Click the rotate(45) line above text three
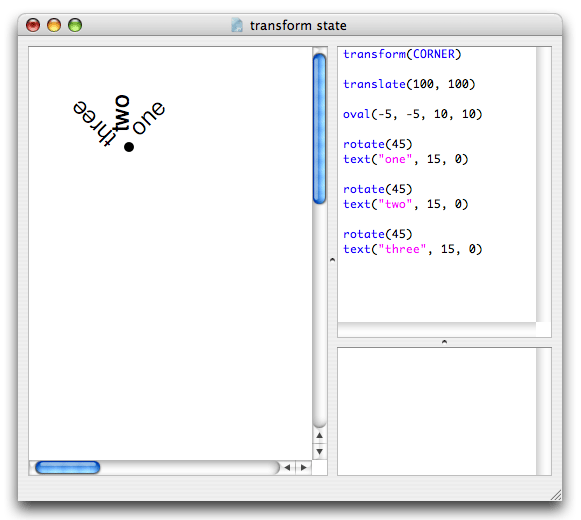The height and width of the screenshot is (520, 581). 377,234
